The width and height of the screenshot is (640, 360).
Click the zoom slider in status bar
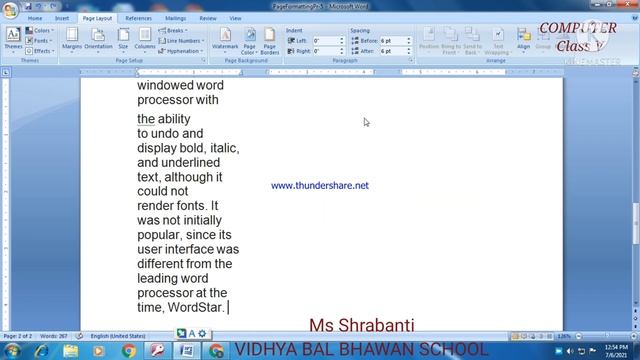coord(606,336)
